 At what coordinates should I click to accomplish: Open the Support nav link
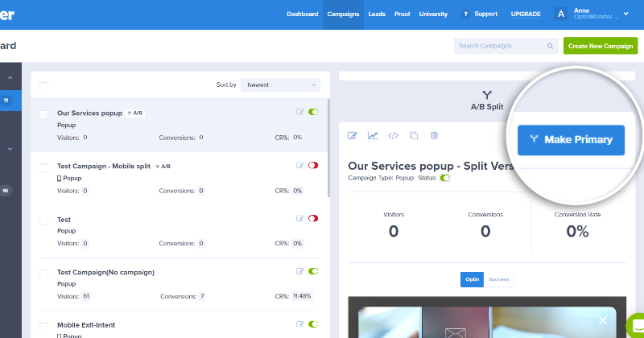point(486,14)
